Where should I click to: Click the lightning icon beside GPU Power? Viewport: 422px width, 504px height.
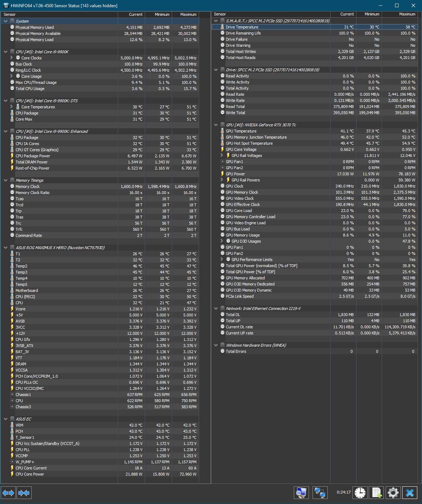pos(223,174)
